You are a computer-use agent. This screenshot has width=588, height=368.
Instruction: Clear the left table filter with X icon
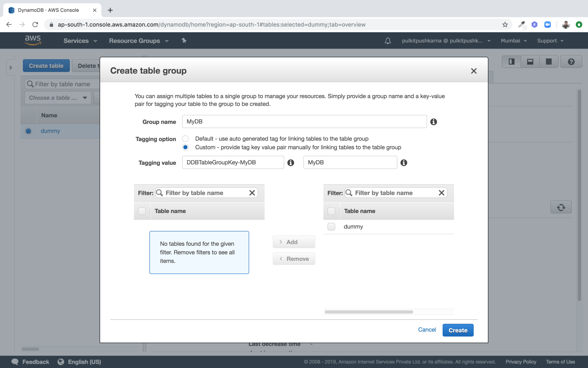click(x=252, y=193)
